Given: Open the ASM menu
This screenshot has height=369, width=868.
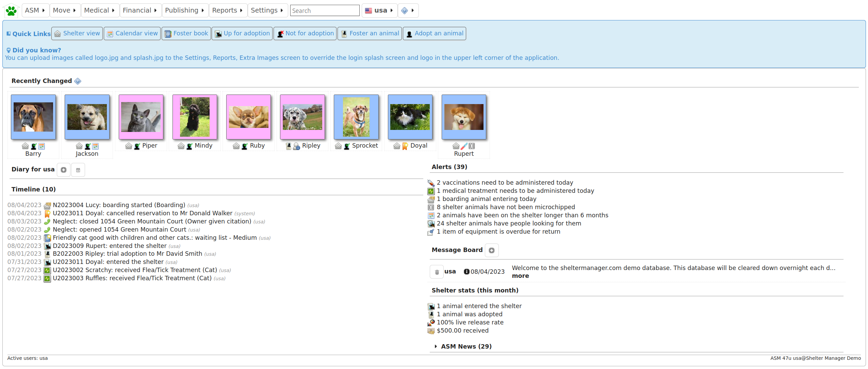Looking at the screenshot, I should 35,11.
